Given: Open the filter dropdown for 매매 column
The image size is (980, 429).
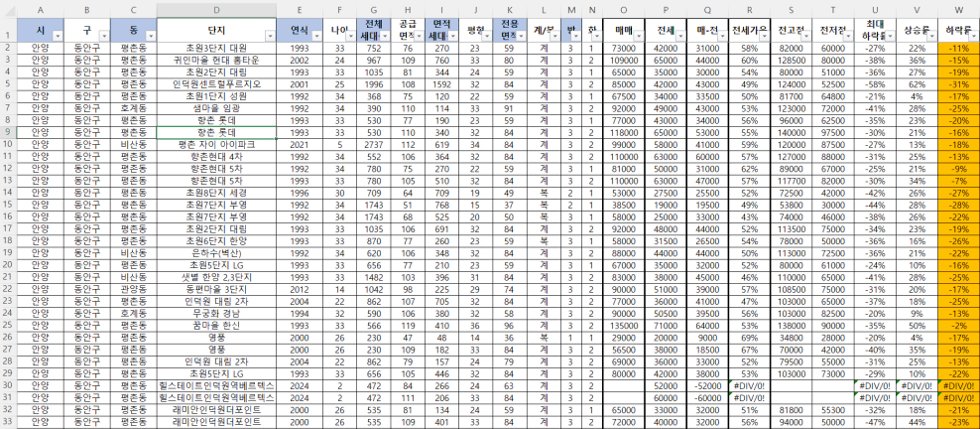Looking at the screenshot, I should (x=638, y=37).
